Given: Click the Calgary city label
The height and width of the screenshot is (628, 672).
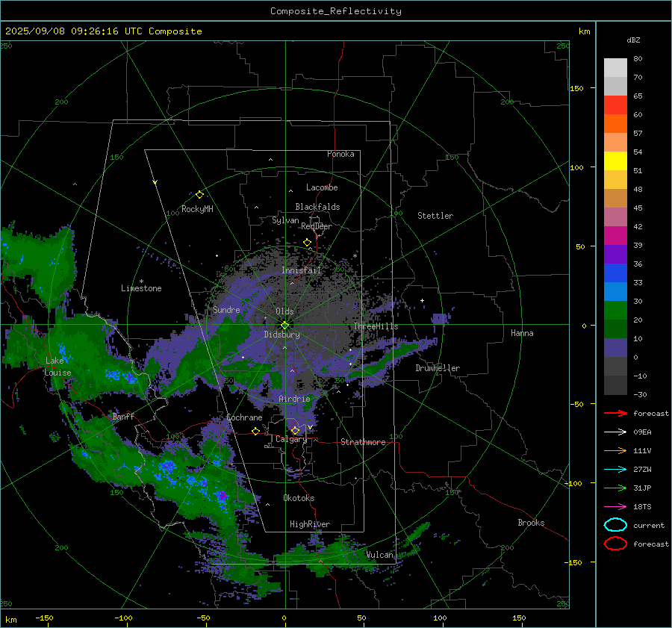Looking at the screenshot, I should click(291, 439).
